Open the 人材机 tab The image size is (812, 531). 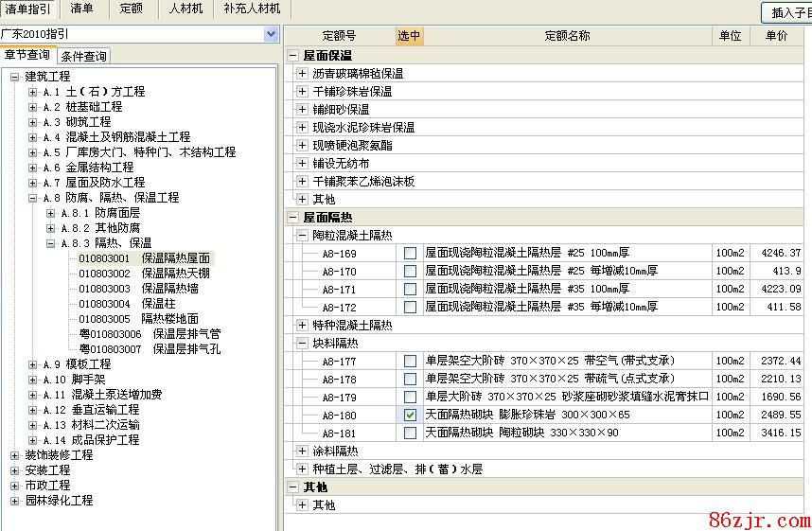click(x=185, y=9)
